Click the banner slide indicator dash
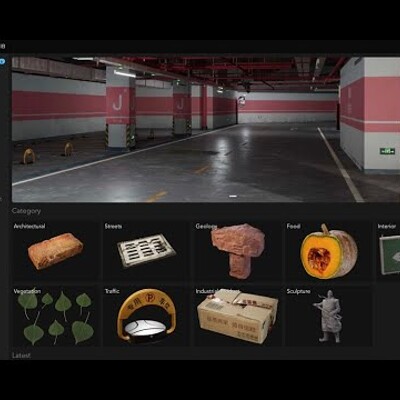Screen dimensions: 400x400 pyautogui.click(x=233, y=196)
